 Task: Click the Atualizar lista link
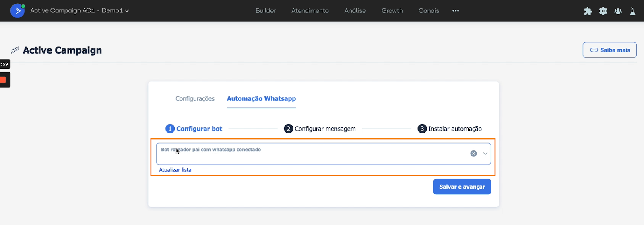pos(175,170)
